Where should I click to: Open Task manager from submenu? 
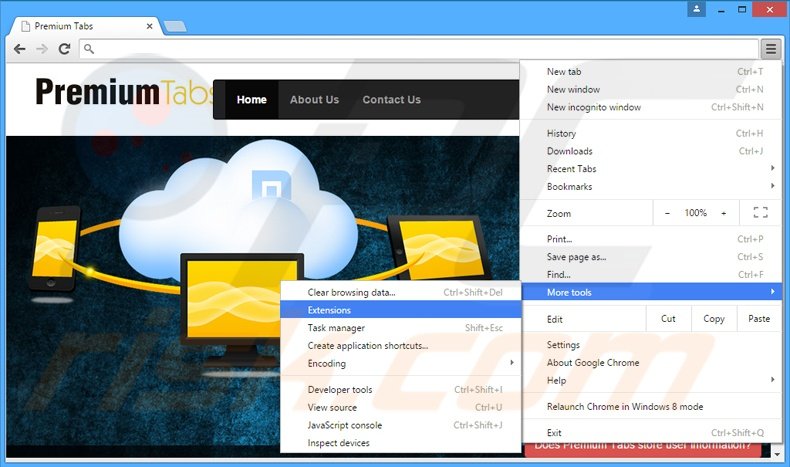point(401,328)
